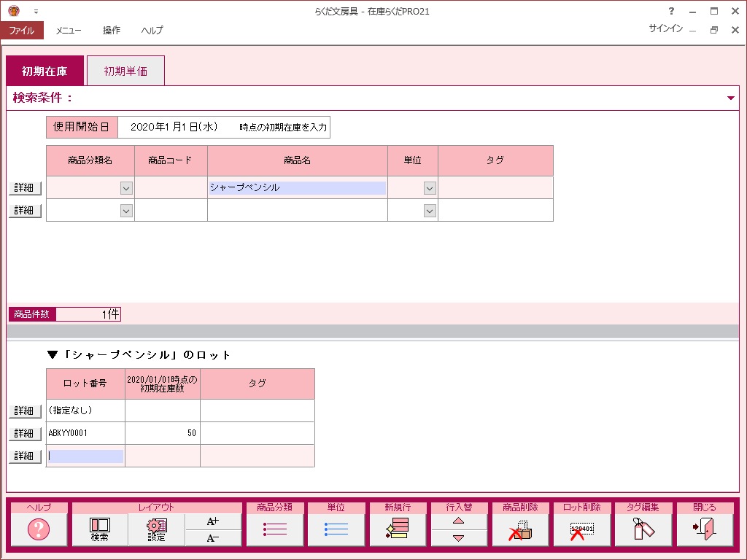The image size is (747, 560).
Task: Delete product (商品削除) icon button
Action: point(520,530)
